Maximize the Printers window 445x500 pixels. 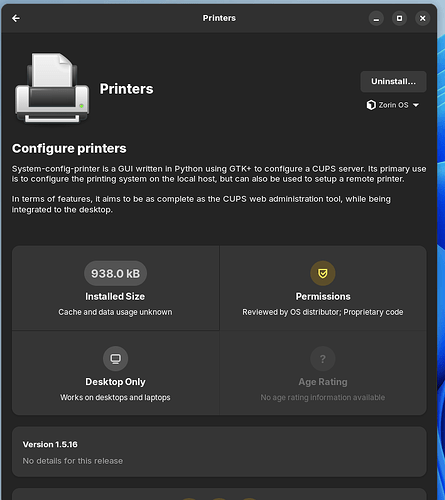[x=399, y=18]
